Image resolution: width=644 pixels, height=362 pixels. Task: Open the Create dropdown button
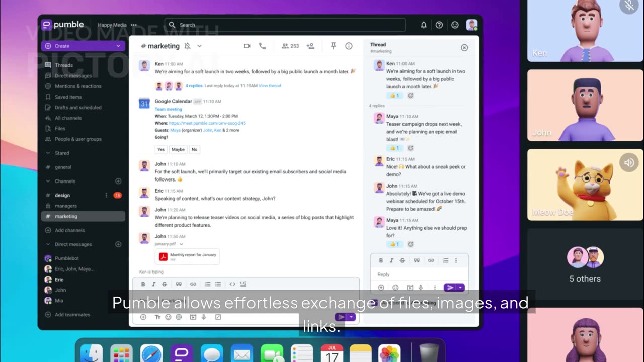point(83,46)
